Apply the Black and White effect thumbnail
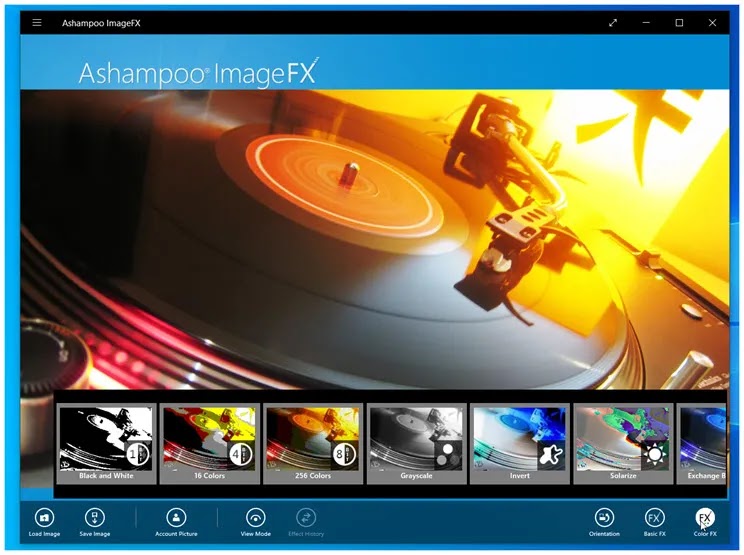The width and height of the screenshot is (744, 555). [106, 444]
